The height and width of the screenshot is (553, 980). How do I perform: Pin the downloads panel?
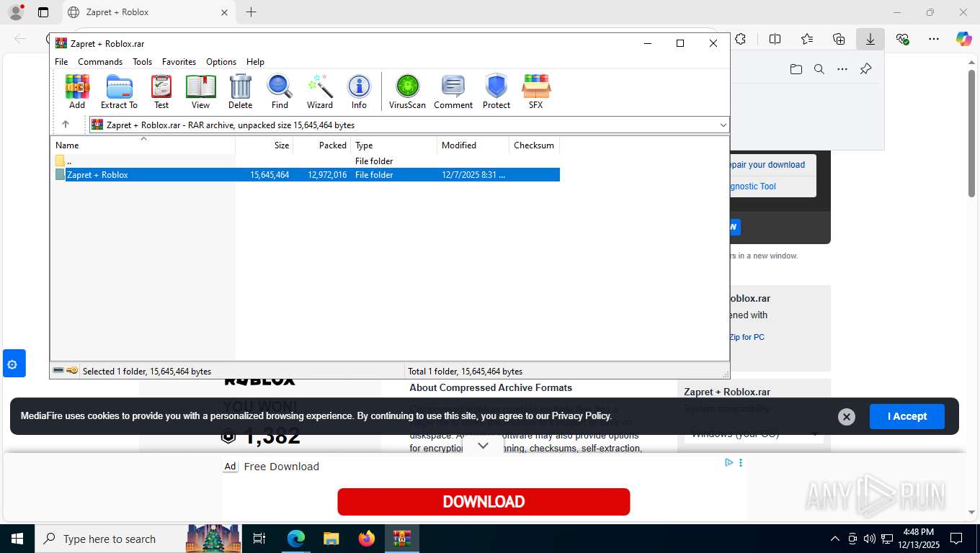point(865,69)
